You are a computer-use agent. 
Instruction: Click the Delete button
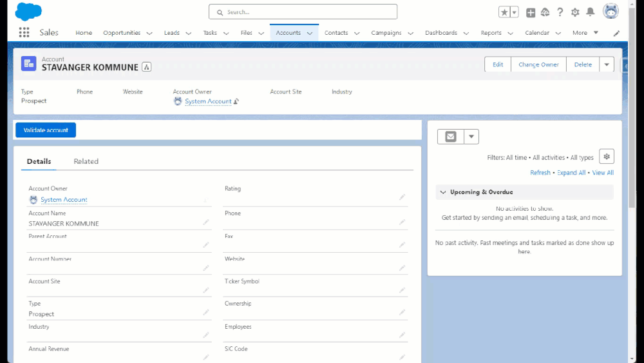(583, 64)
